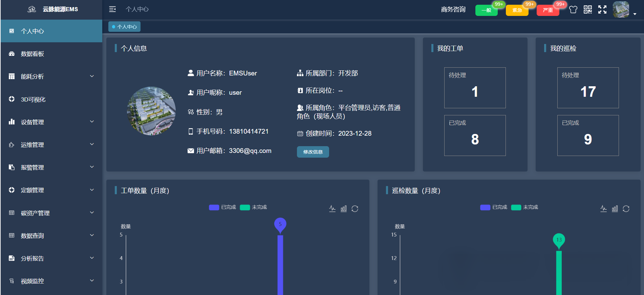Toggle 已完成 series in work order legend

coord(222,207)
